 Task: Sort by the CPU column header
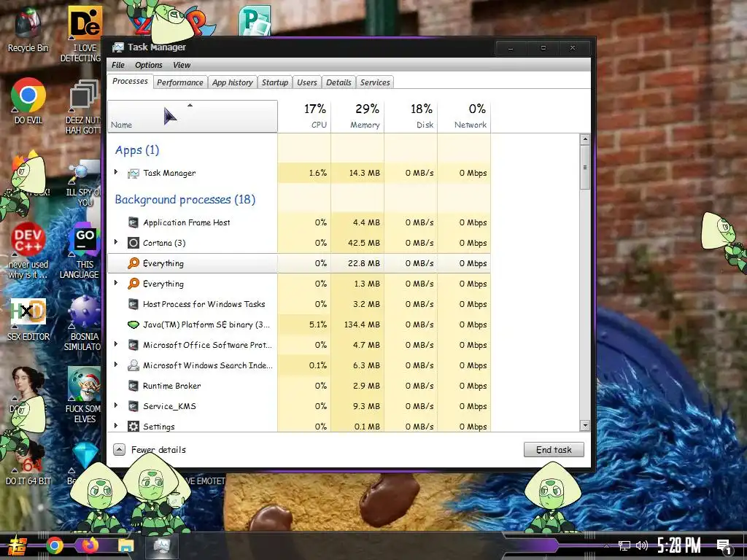tap(304, 116)
